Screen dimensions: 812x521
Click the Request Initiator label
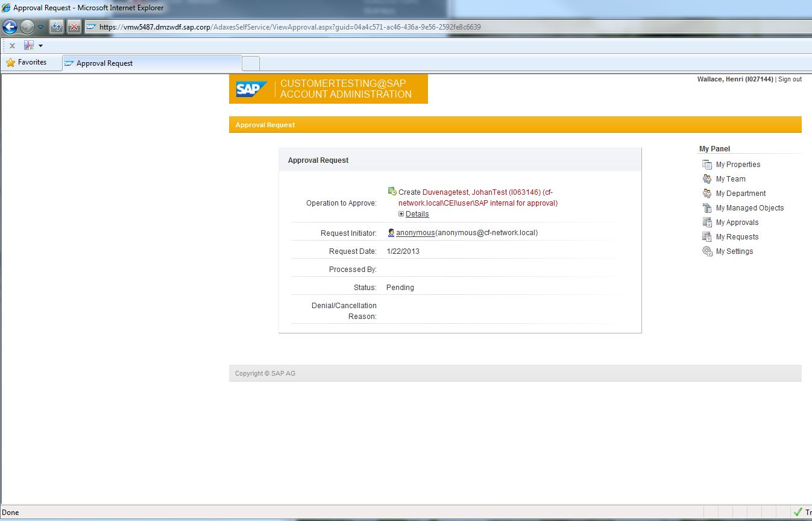(x=348, y=233)
